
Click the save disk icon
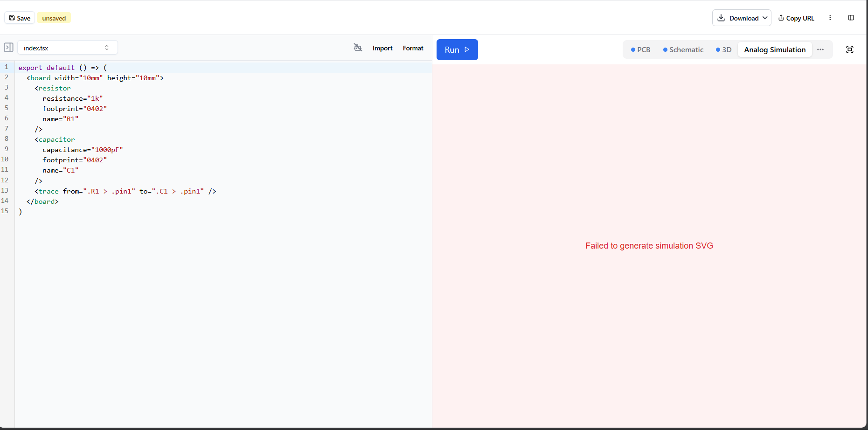pyautogui.click(x=12, y=18)
